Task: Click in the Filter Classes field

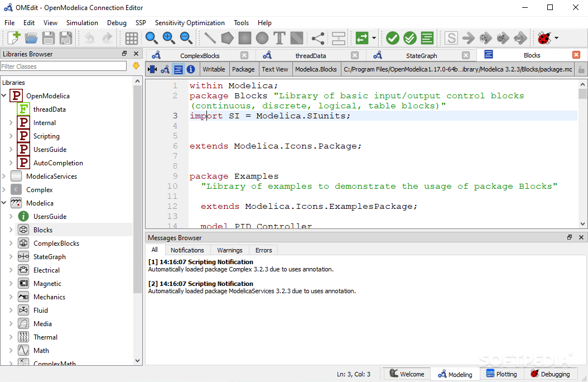Action: coord(64,66)
